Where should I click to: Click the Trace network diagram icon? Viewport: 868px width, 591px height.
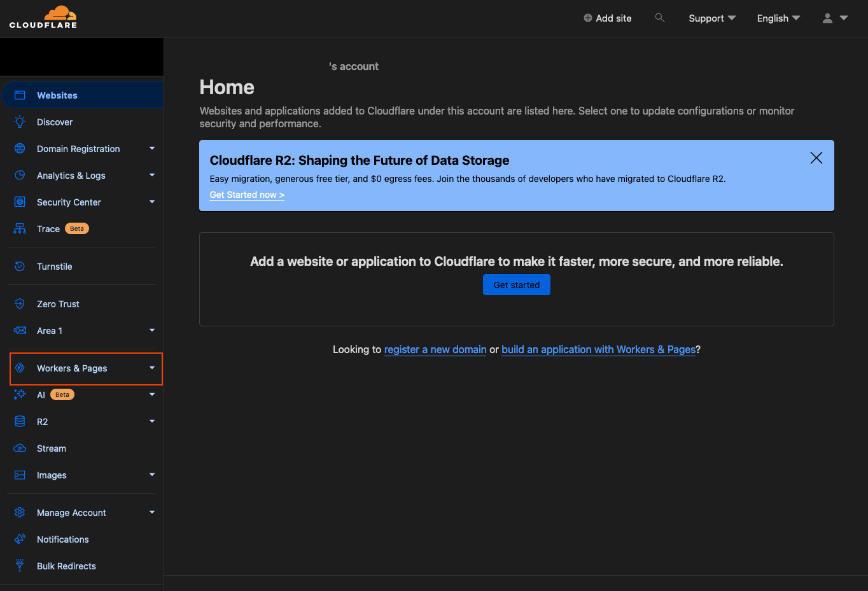[x=20, y=229]
